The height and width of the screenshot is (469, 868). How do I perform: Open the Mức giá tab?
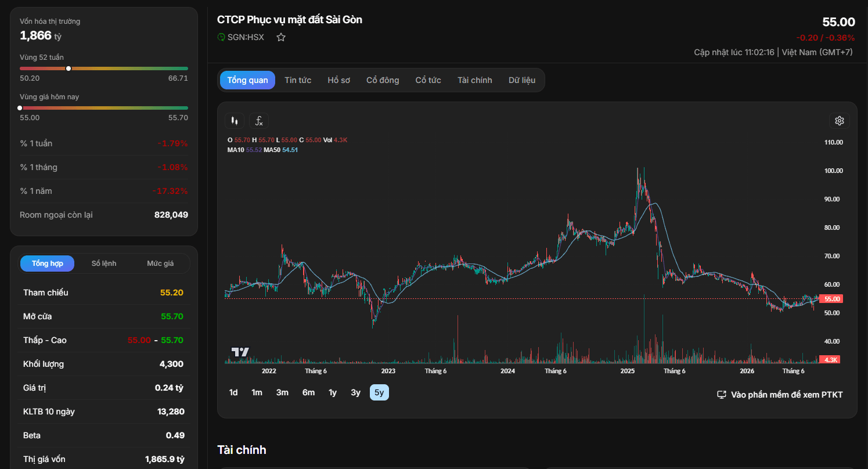160,264
